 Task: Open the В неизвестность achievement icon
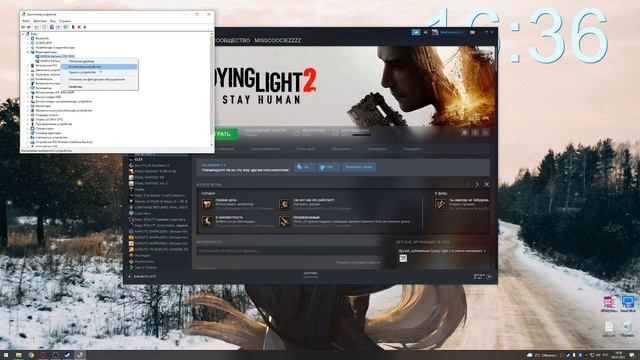[207, 222]
